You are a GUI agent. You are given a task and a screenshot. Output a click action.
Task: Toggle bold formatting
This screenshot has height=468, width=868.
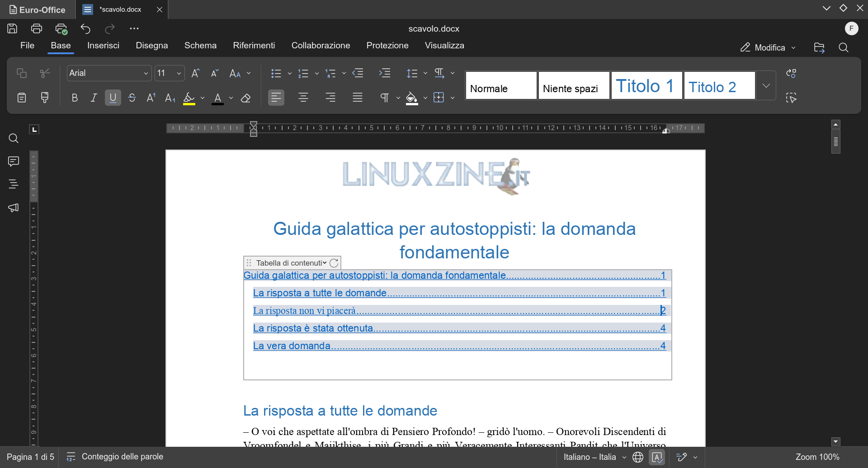75,98
